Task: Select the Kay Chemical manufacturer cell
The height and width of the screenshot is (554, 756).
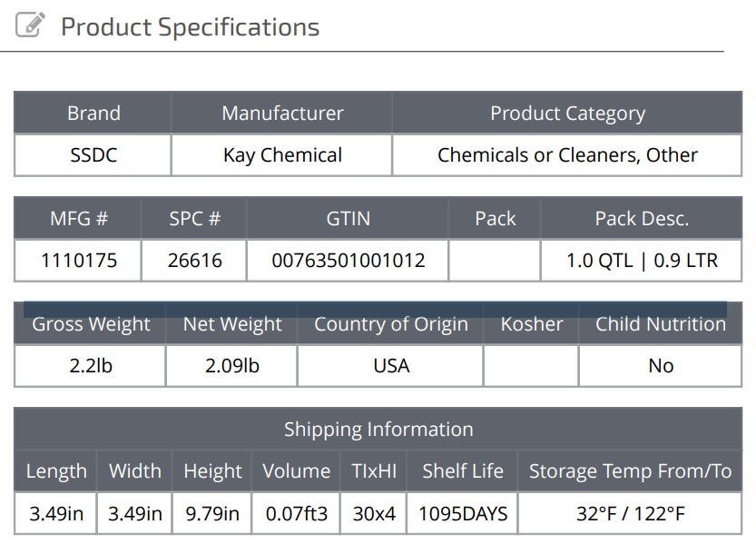Action: point(282,155)
